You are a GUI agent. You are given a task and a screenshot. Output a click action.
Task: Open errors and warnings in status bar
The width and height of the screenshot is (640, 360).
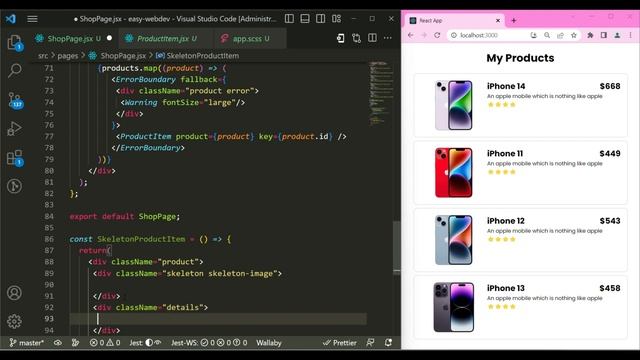(105, 343)
